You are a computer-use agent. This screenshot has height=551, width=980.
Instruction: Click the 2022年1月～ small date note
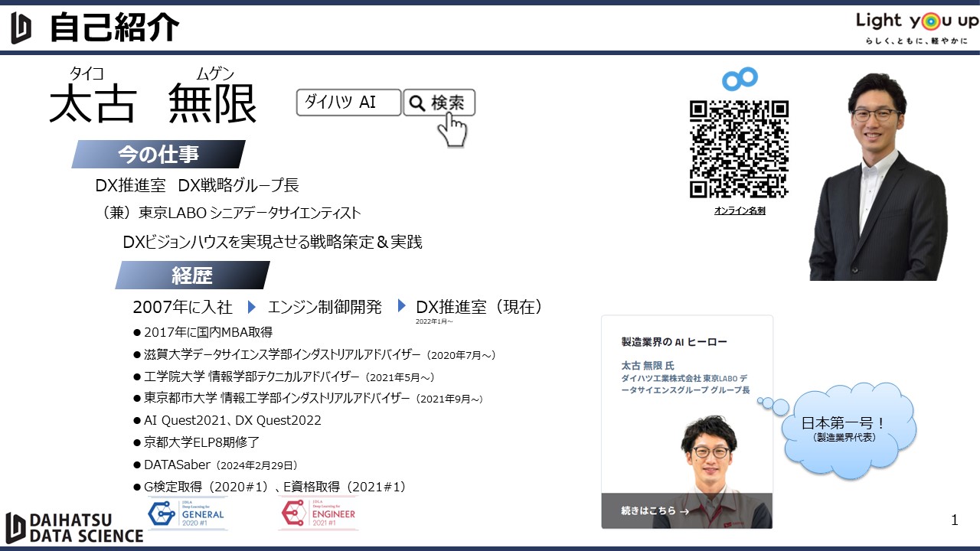click(435, 321)
